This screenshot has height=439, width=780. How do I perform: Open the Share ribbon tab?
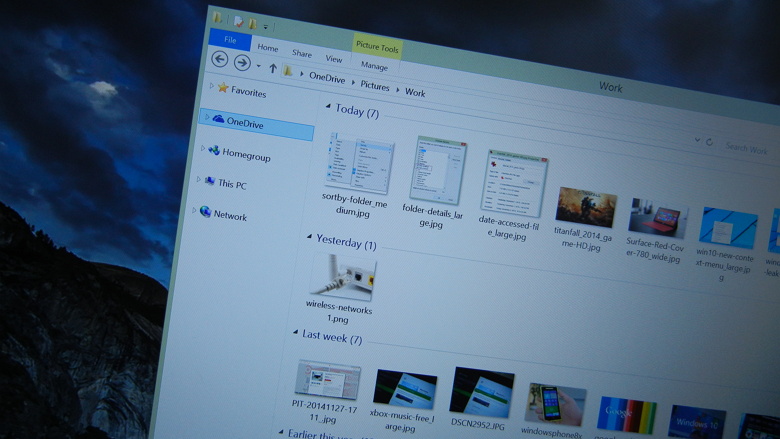[x=301, y=53]
